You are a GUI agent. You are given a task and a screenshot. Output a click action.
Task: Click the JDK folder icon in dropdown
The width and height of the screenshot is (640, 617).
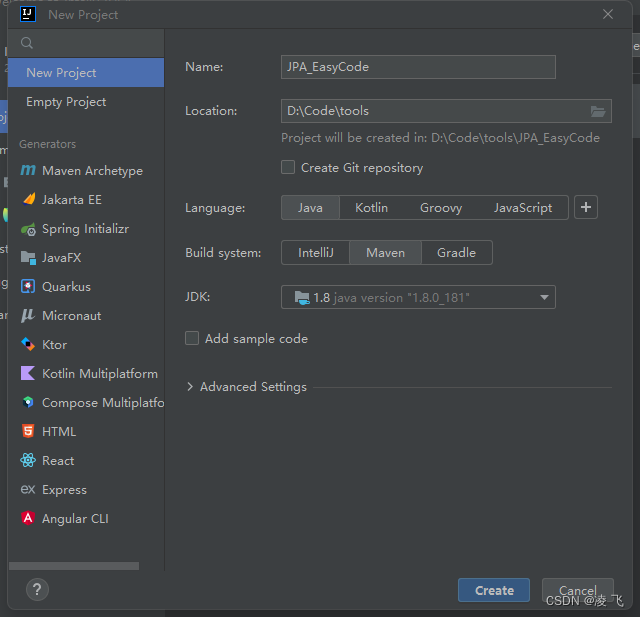click(302, 297)
